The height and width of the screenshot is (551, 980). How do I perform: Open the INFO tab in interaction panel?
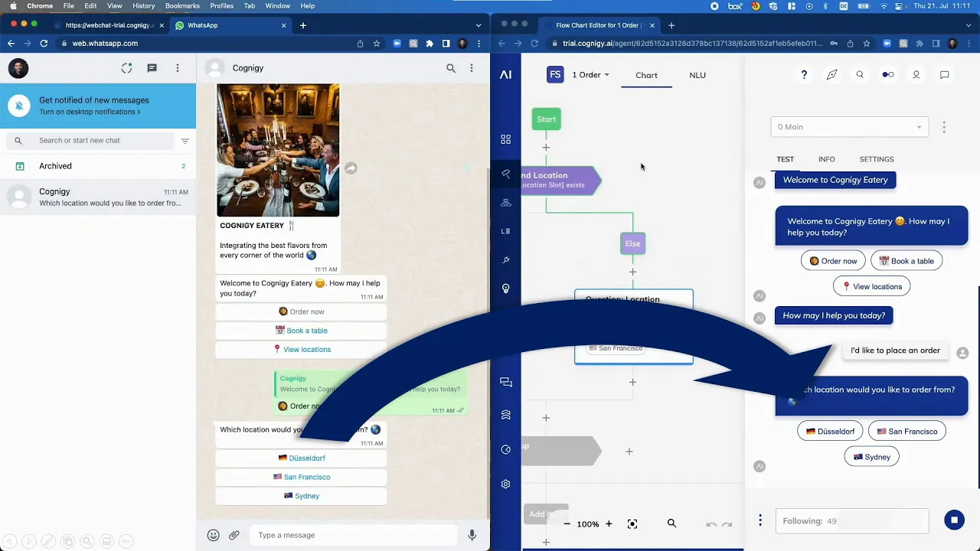coord(827,159)
